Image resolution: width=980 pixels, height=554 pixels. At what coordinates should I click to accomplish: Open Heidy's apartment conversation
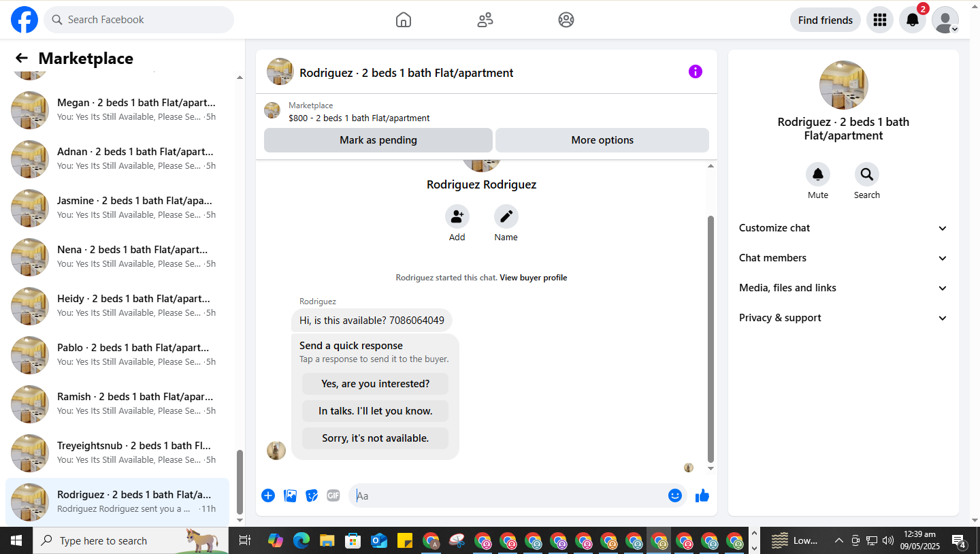click(118, 306)
